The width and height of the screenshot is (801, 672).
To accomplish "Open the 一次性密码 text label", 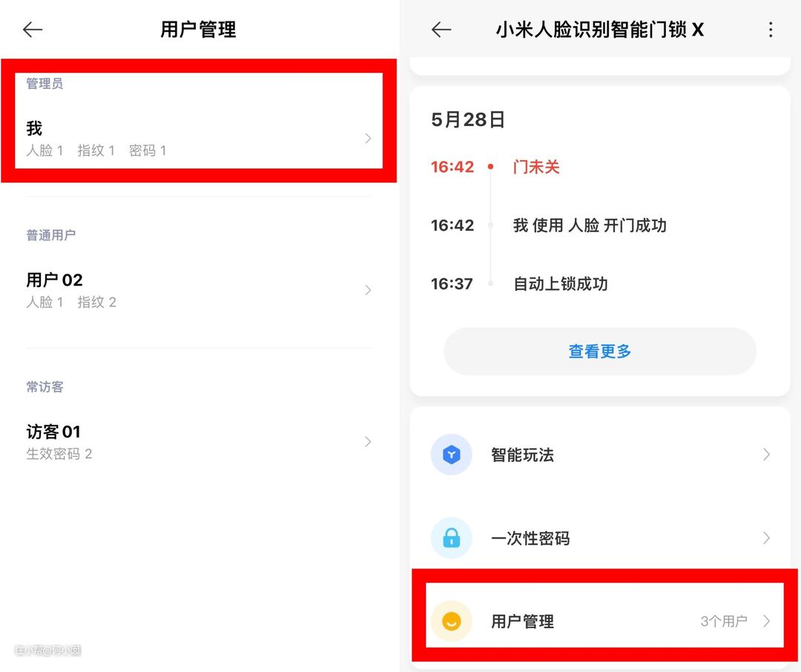I will point(530,538).
